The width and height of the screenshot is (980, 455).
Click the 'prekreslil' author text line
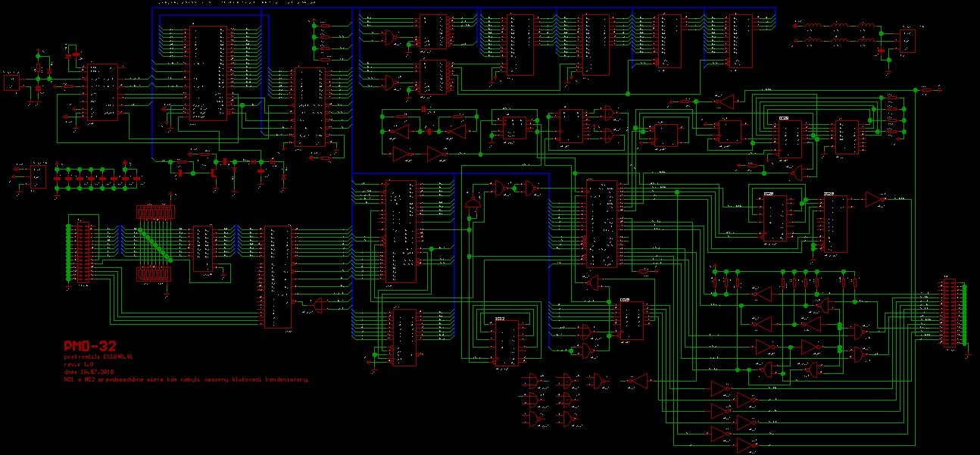pos(98,355)
